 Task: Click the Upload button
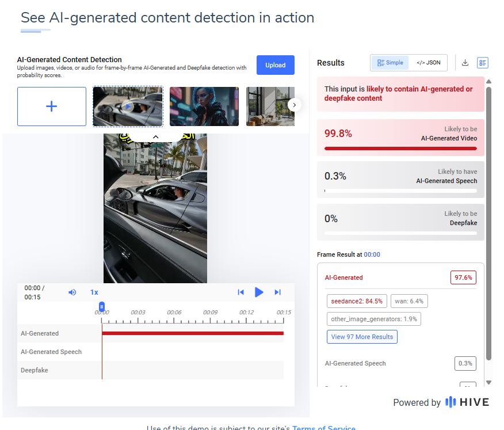[276, 65]
